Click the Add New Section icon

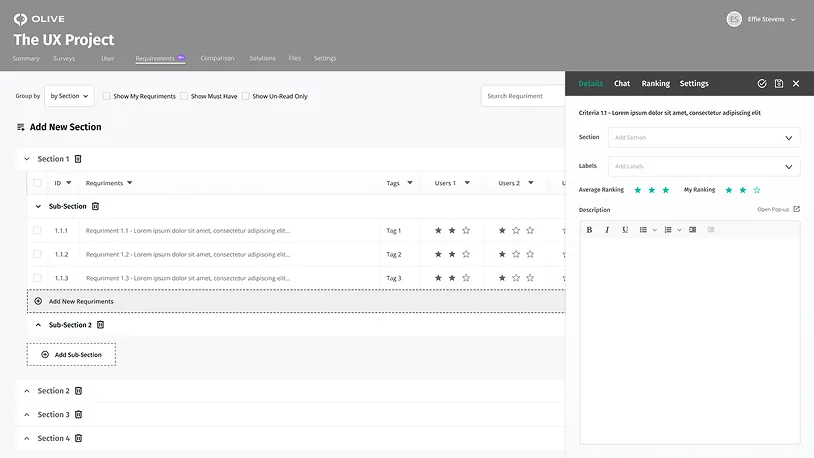[x=21, y=127]
